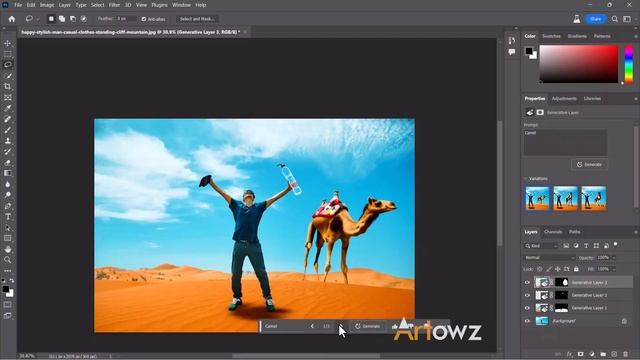Click foreground color swatch in toolbar
640x360 pixels.
pos(5,289)
